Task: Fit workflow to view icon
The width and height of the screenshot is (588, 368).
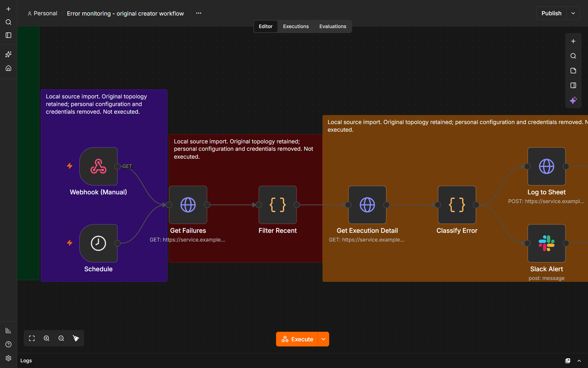Action: coord(32,338)
